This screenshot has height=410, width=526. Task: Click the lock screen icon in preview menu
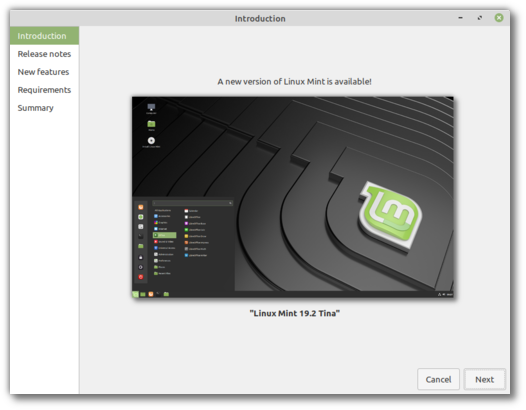pos(141,257)
